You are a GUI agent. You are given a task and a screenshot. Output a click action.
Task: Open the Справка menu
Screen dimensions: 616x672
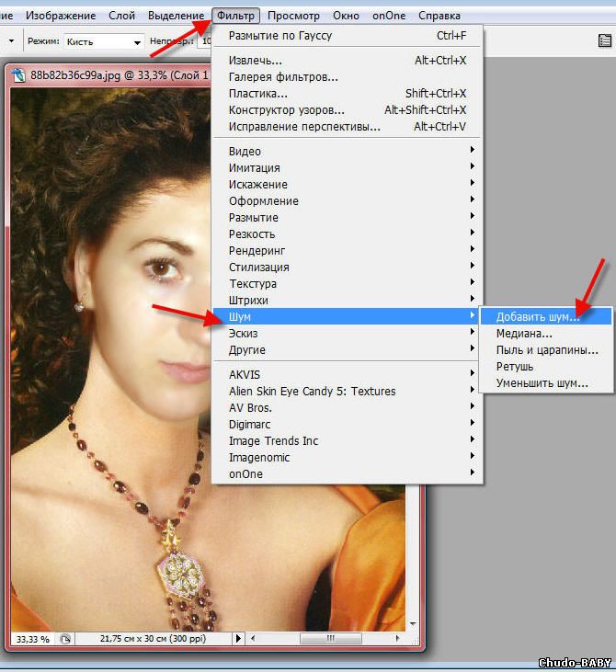click(x=439, y=16)
